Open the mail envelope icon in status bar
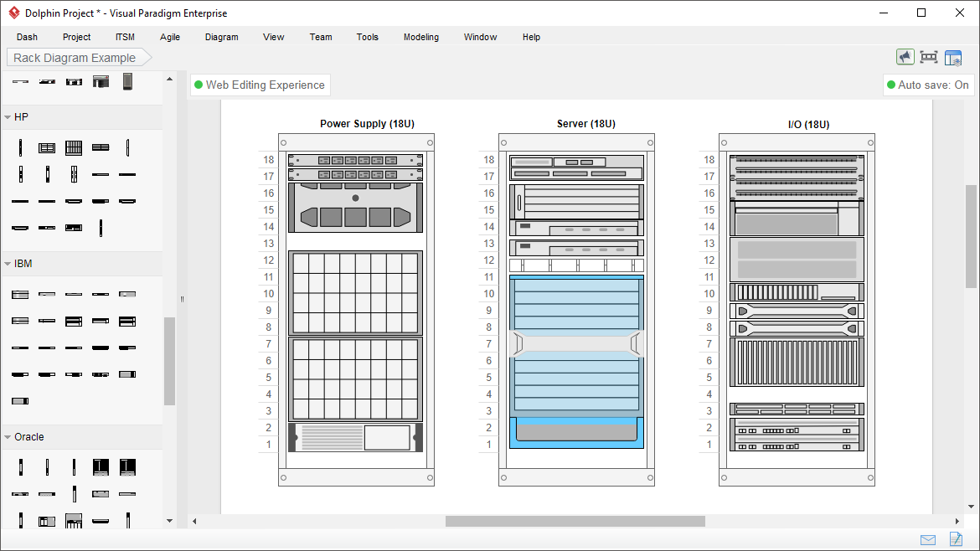The image size is (980, 551). pos(928,540)
